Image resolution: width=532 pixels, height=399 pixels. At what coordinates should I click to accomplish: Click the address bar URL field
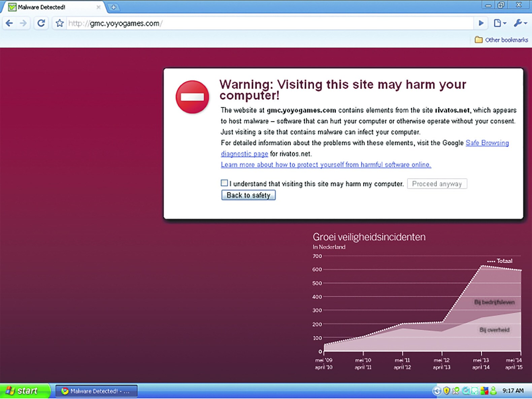269,23
